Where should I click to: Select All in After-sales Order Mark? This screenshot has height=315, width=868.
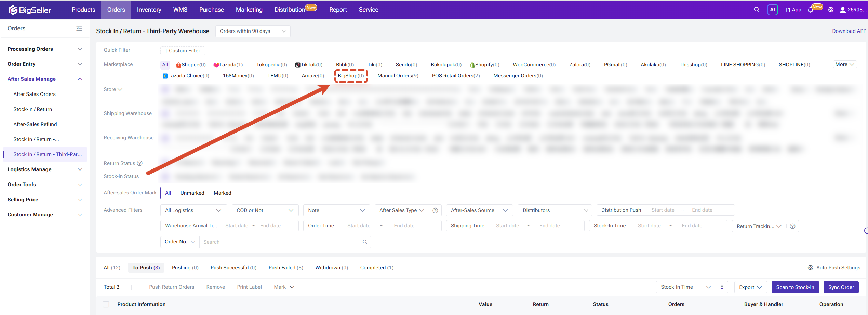click(168, 193)
